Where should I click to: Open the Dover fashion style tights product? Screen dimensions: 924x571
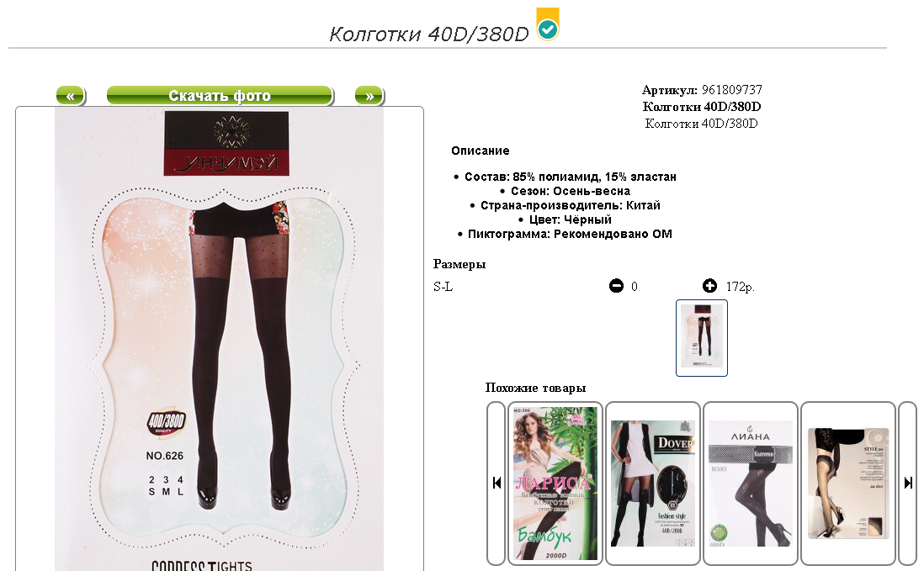click(653, 484)
